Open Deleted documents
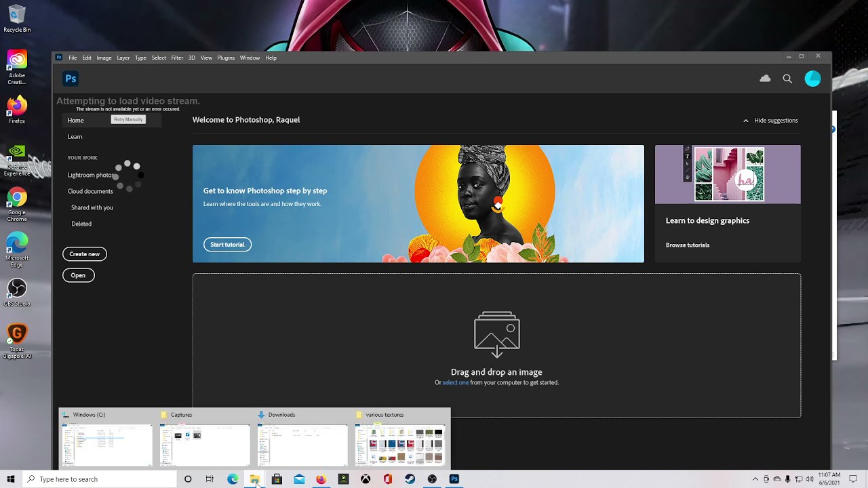 81,224
